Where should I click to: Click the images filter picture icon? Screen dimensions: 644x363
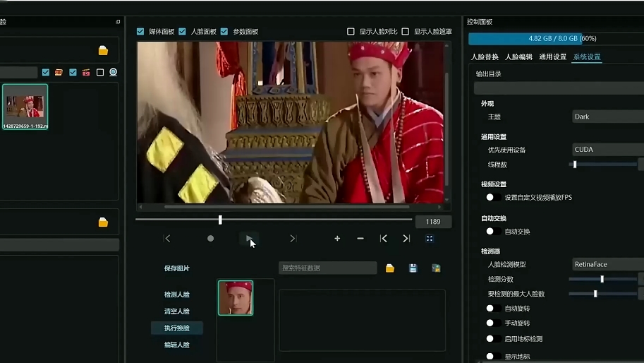[x=59, y=72]
